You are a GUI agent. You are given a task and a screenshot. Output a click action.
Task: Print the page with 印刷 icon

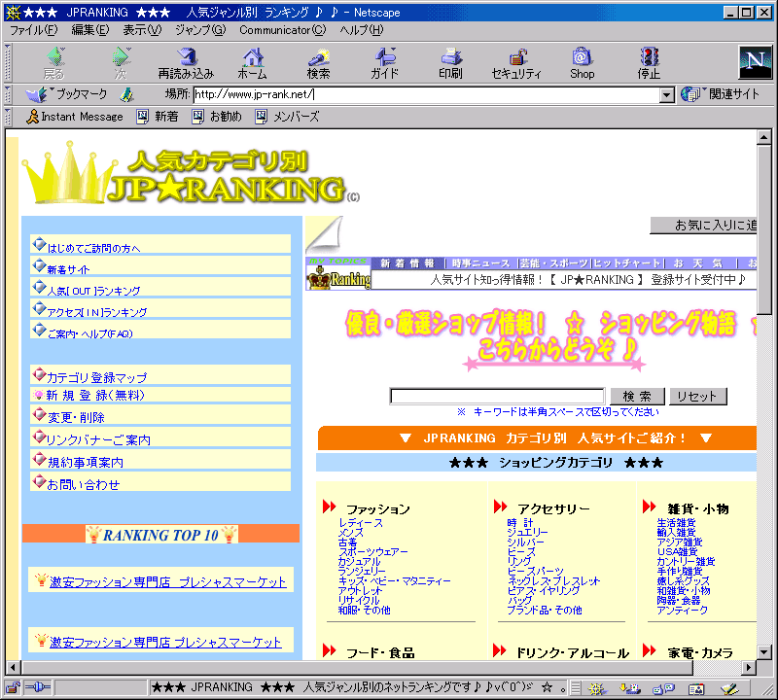[x=450, y=62]
